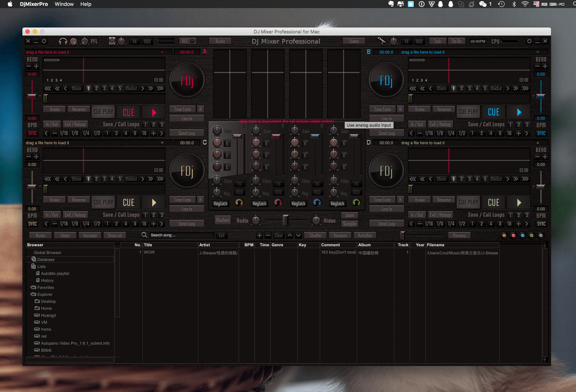Open settings gear at top left of mixer
The height and width of the screenshot is (392, 576).
[x=44, y=41]
